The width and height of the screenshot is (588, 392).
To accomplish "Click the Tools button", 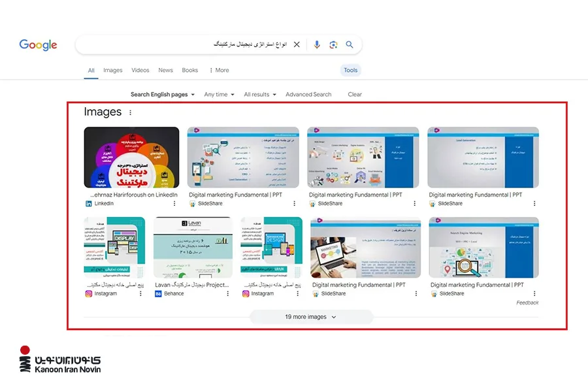I will point(351,70).
